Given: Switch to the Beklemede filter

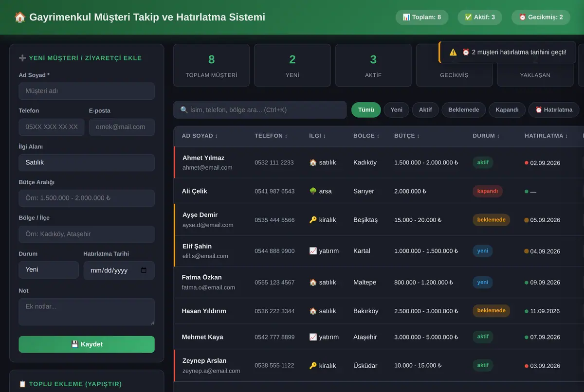Looking at the screenshot, I should pyautogui.click(x=464, y=109).
